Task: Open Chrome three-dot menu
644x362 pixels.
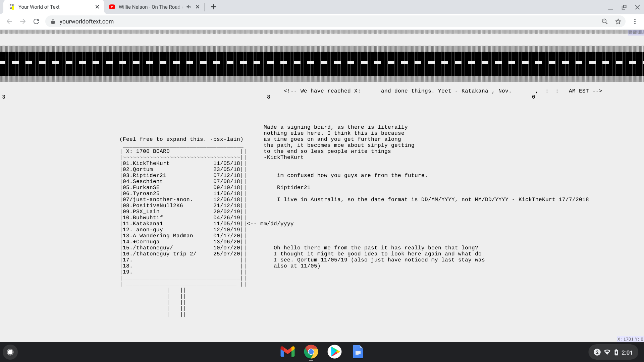Action: [635, 21]
